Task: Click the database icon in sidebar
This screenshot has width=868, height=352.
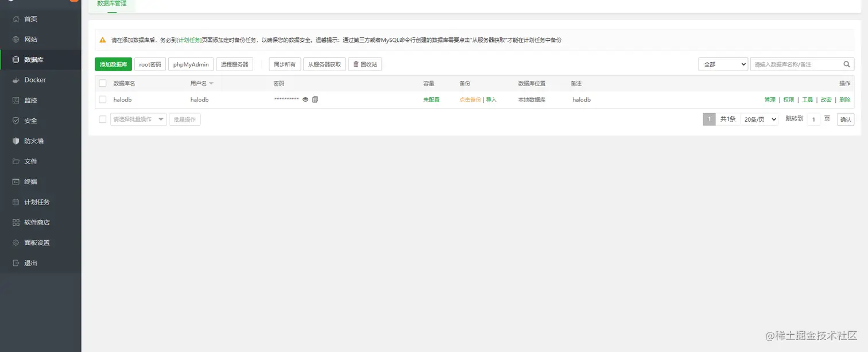Action: (16, 60)
